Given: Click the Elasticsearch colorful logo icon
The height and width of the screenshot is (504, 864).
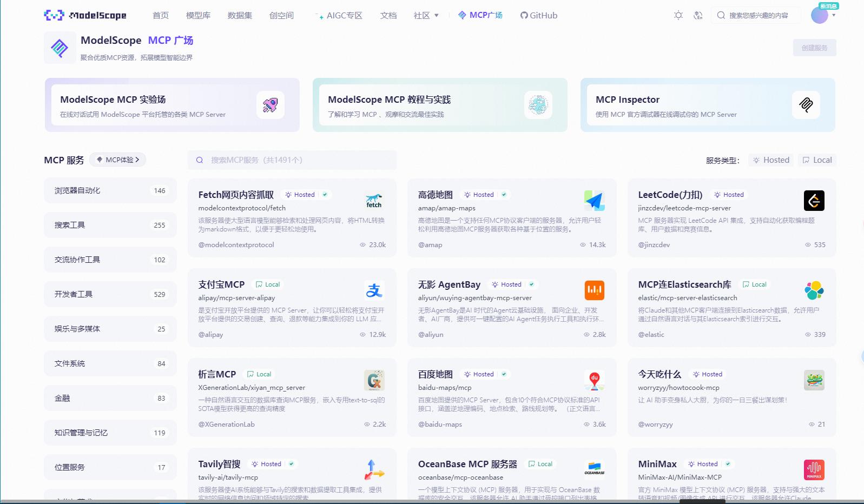Looking at the screenshot, I should [814, 290].
